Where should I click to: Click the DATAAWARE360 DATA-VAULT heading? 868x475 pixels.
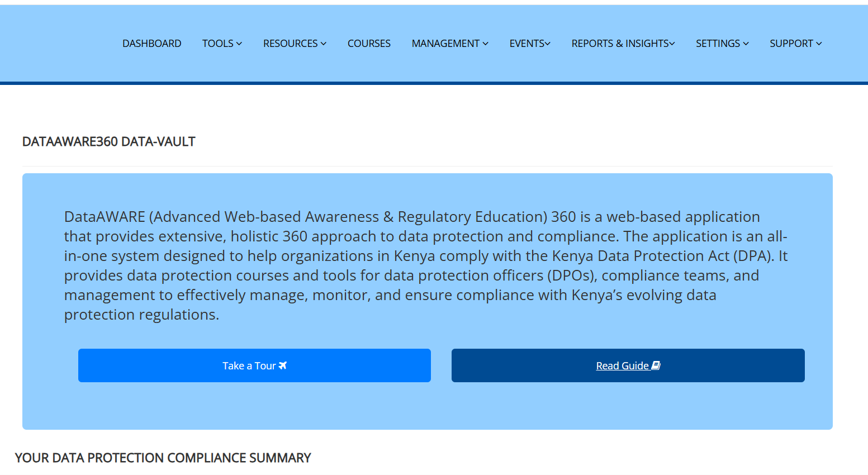(x=108, y=142)
